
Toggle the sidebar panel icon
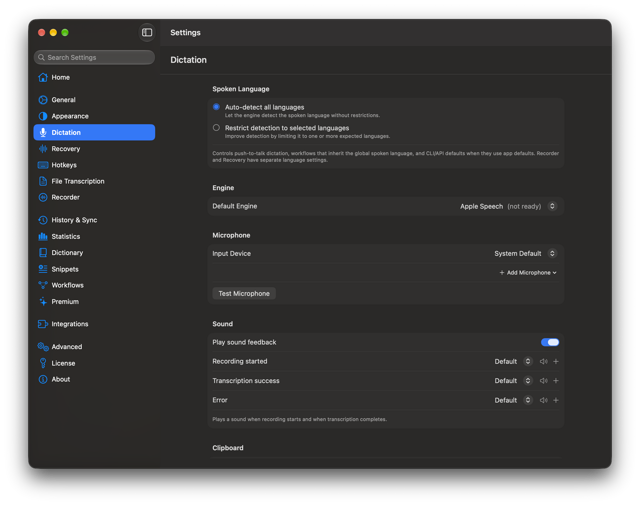tap(147, 32)
